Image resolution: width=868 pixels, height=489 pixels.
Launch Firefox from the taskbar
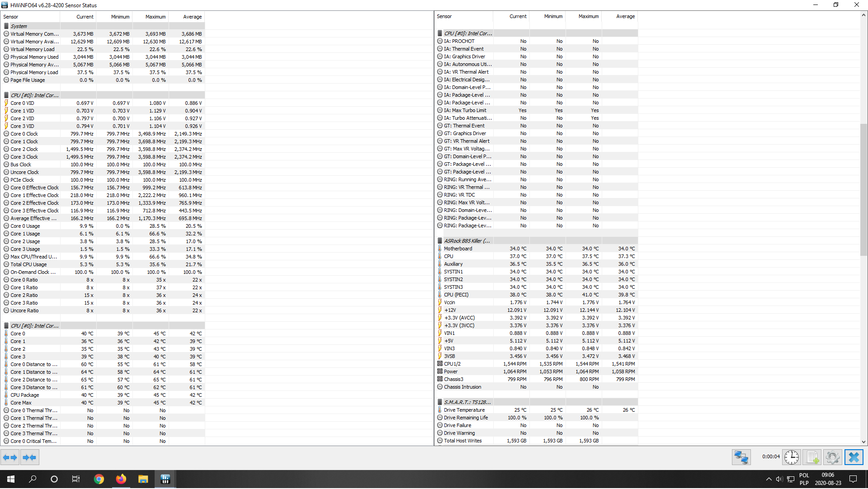tap(121, 479)
